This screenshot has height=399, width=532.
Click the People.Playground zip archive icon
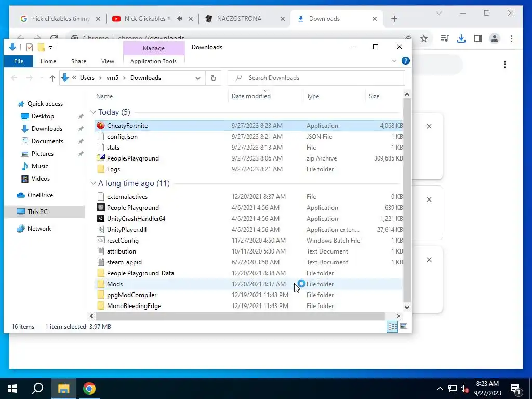[100, 158]
